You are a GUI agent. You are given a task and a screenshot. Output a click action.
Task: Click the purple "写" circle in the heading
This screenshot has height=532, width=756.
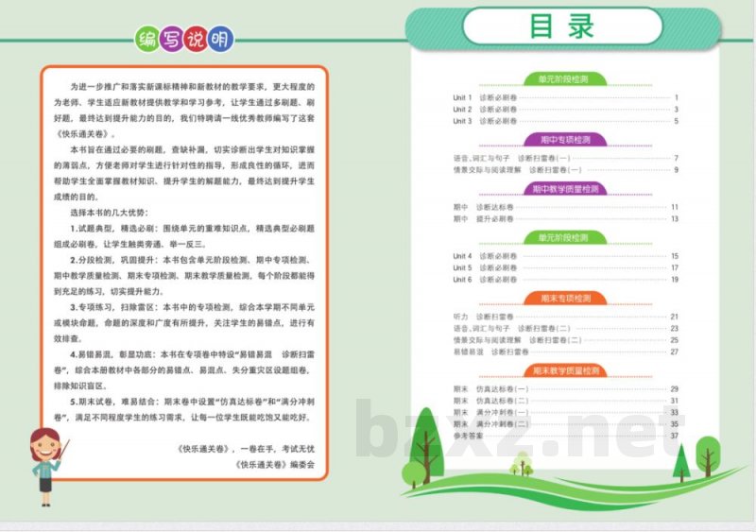point(171,39)
